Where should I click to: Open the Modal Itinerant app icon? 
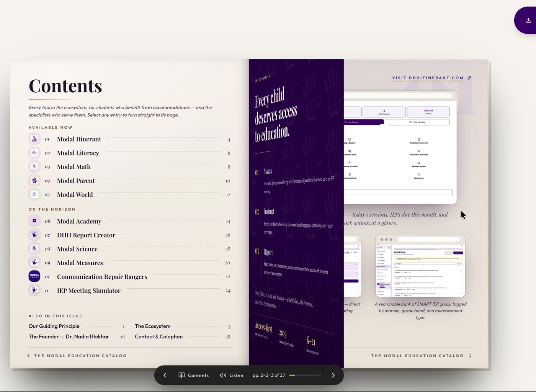point(34,139)
